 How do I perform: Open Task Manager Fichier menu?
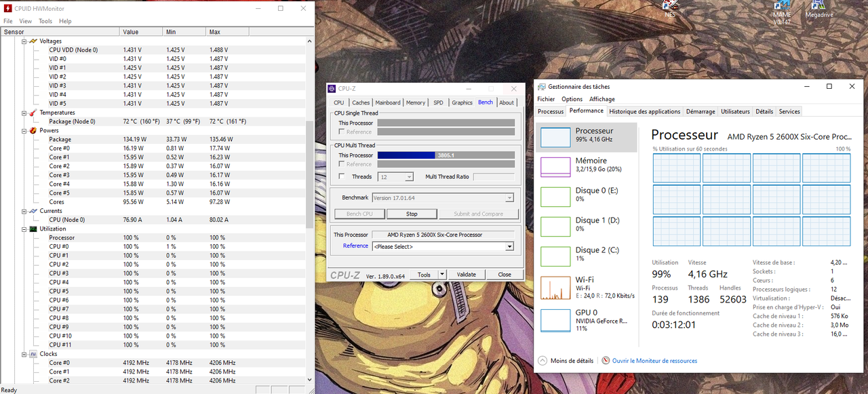click(547, 99)
